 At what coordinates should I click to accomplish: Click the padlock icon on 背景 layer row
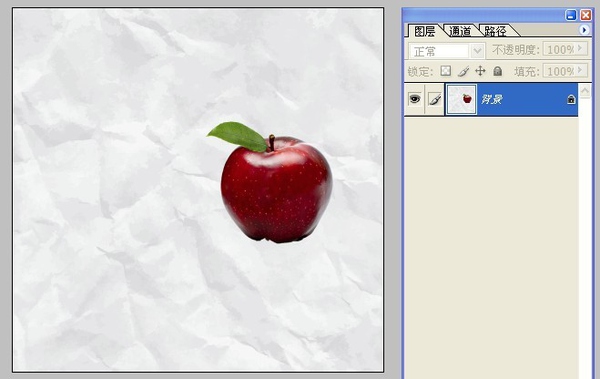coord(571,100)
